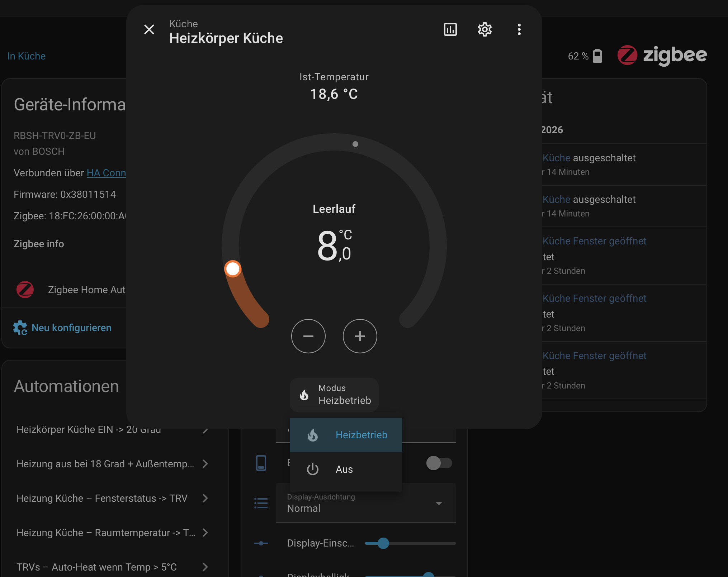The width and height of the screenshot is (728, 577).
Task: Toggle the switch beside the phone icon
Action: (439, 463)
